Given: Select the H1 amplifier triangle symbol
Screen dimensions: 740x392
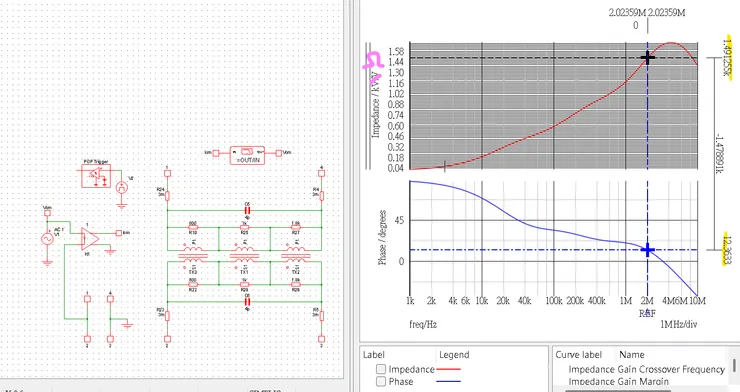Looking at the screenshot, I should pyautogui.click(x=90, y=239).
